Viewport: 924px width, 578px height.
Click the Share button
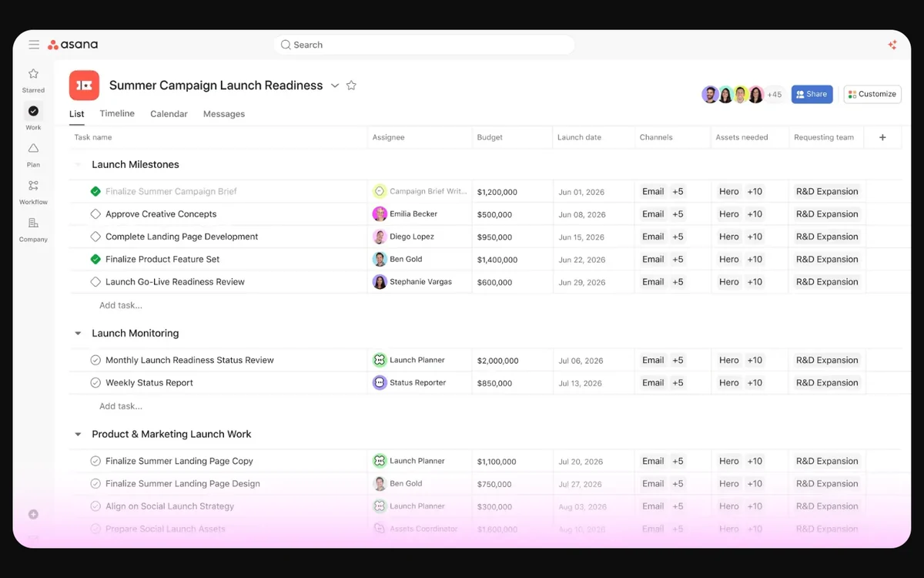[x=812, y=94]
